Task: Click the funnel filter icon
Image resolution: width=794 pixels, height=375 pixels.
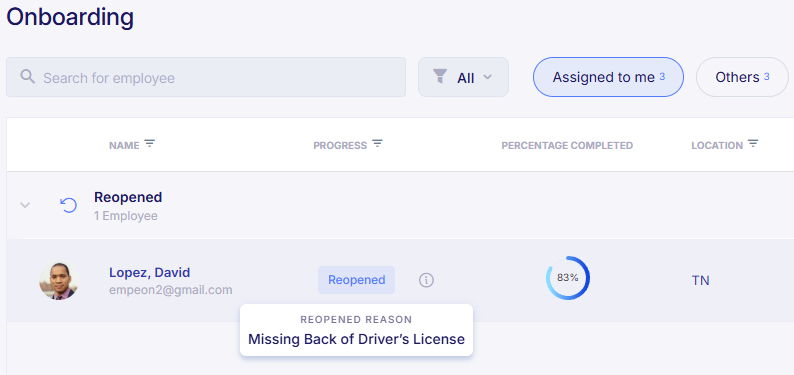Action: pos(440,77)
